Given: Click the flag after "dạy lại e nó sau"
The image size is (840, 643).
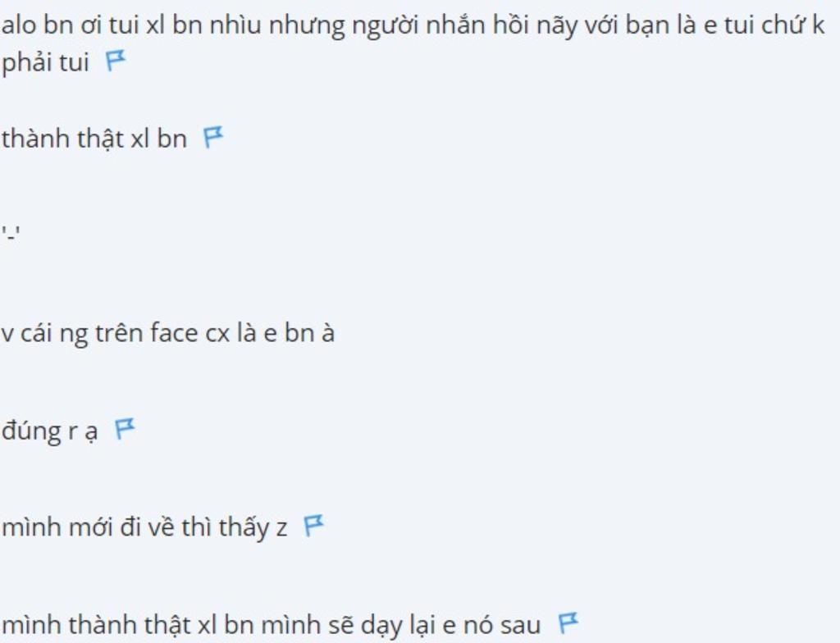Looking at the screenshot, I should tap(568, 623).
